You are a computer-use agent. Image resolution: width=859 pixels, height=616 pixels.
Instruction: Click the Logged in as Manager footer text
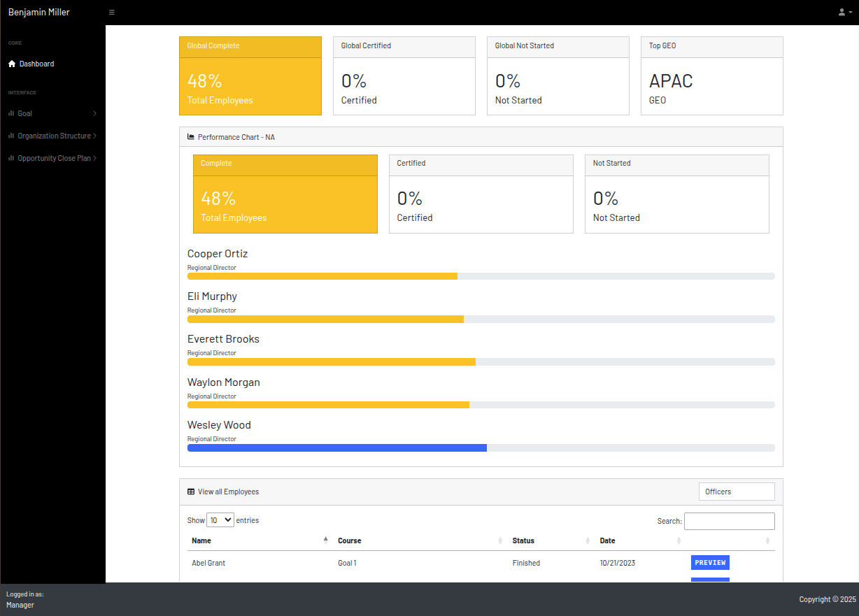[24, 599]
